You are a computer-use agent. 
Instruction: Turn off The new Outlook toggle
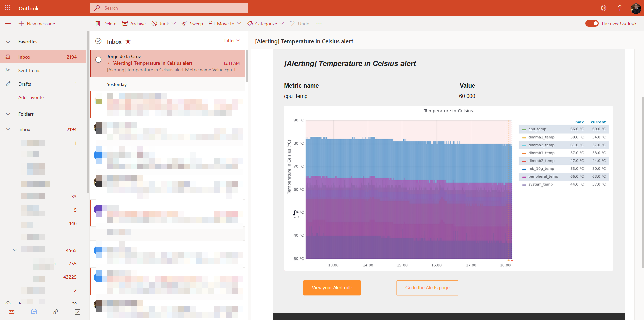tap(592, 23)
